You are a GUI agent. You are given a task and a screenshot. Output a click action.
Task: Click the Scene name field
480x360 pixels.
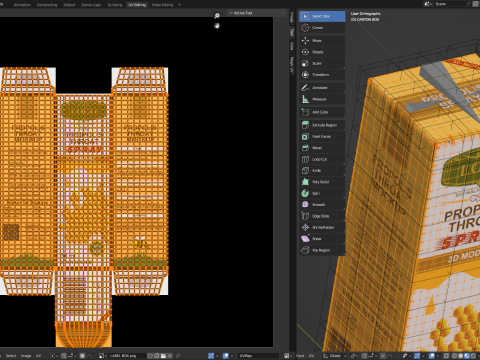click(x=451, y=4)
